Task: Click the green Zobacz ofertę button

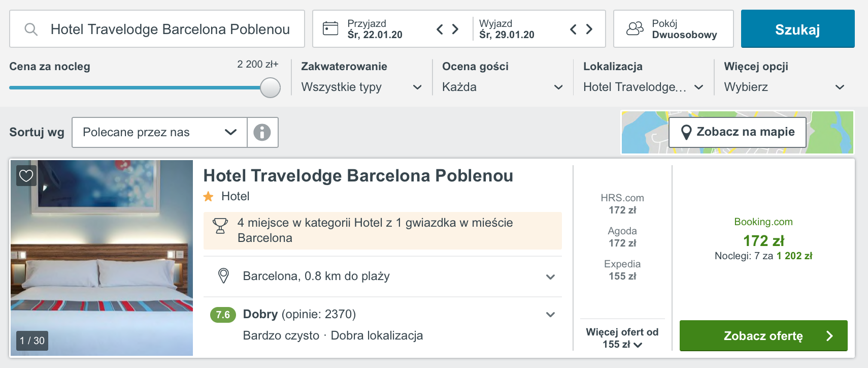Action: click(763, 335)
